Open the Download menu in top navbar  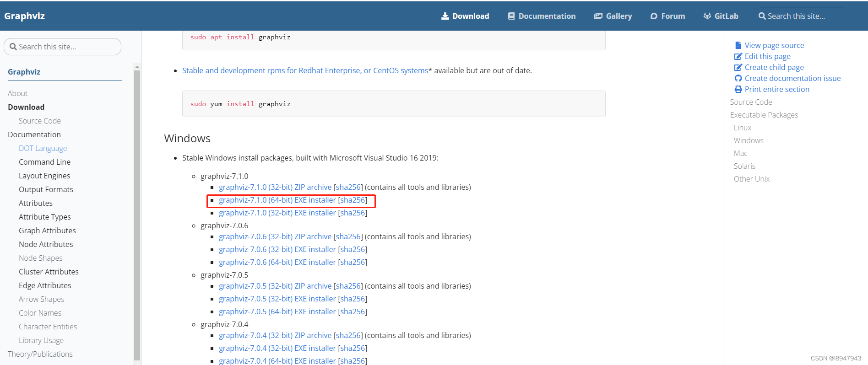coord(465,16)
